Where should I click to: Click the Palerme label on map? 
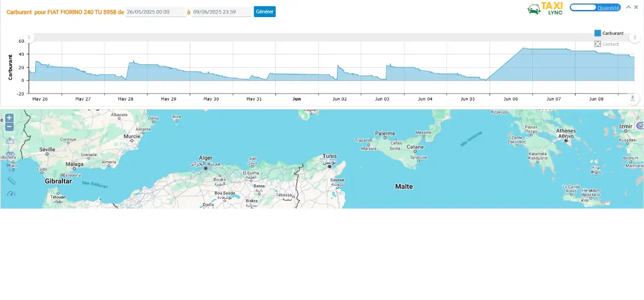385,134
